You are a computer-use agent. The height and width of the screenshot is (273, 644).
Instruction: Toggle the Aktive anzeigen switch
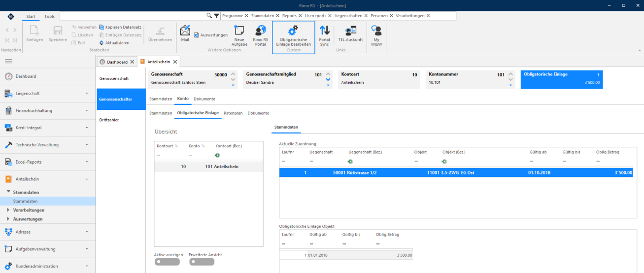[x=167, y=262]
